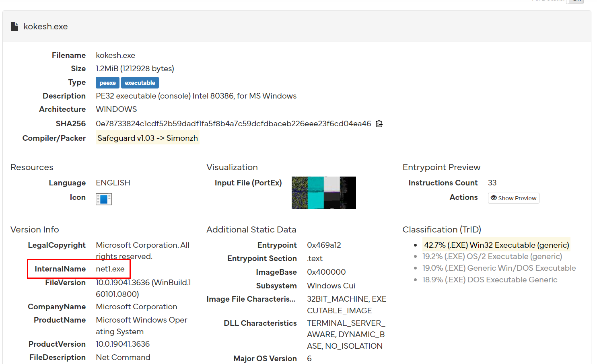Click the Safeguard v1.03 compiler label

147,138
